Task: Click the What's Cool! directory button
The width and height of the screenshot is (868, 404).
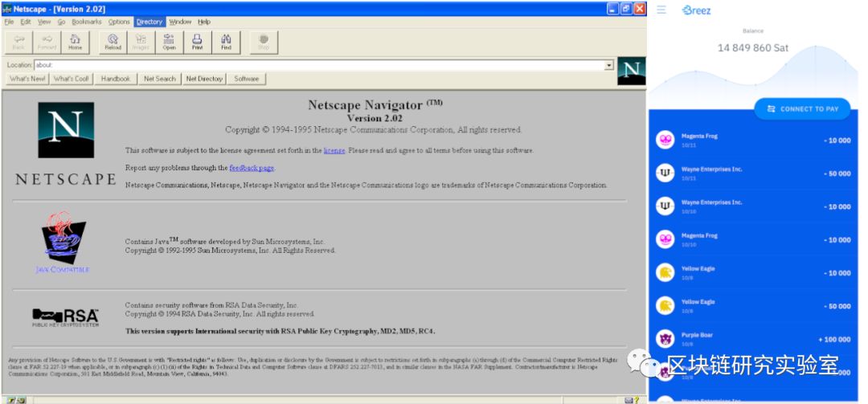Action: [71, 80]
